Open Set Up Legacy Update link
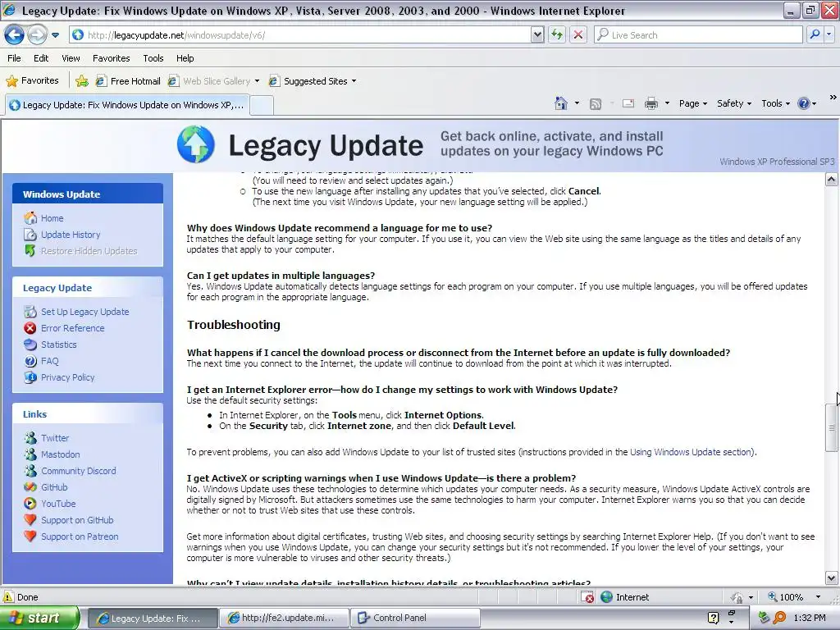The width and height of the screenshot is (840, 630). coord(84,312)
